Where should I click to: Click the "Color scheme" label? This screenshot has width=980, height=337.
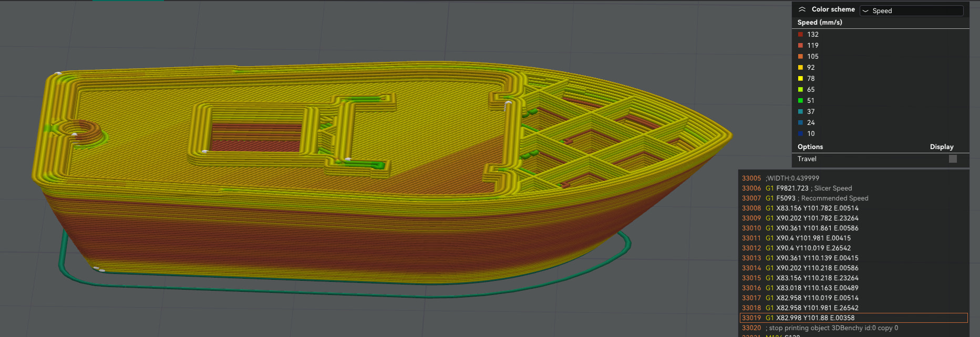(833, 9)
